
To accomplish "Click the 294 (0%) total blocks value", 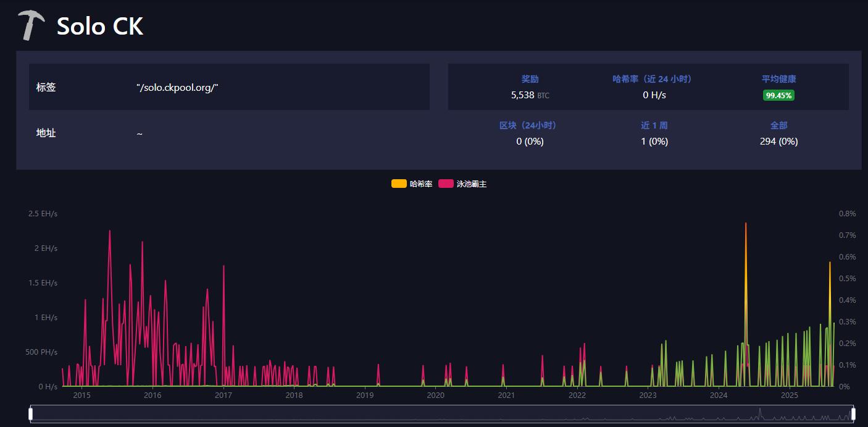I will tap(778, 142).
